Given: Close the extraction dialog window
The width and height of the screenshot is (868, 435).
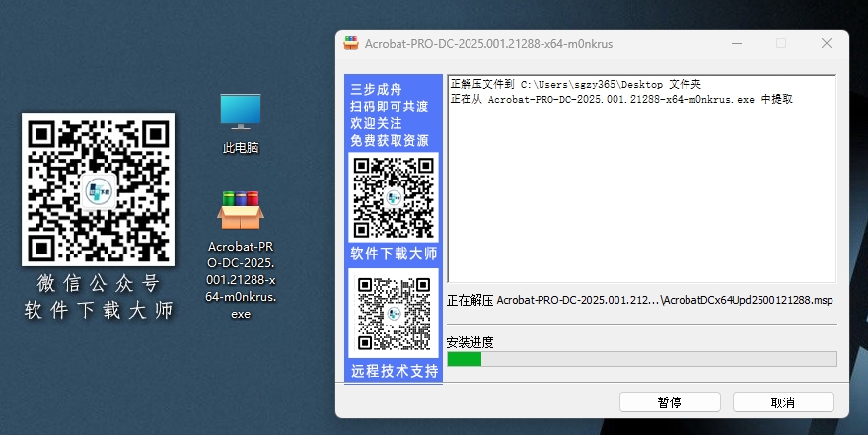Looking at the screenshot, I should (827, 43).
